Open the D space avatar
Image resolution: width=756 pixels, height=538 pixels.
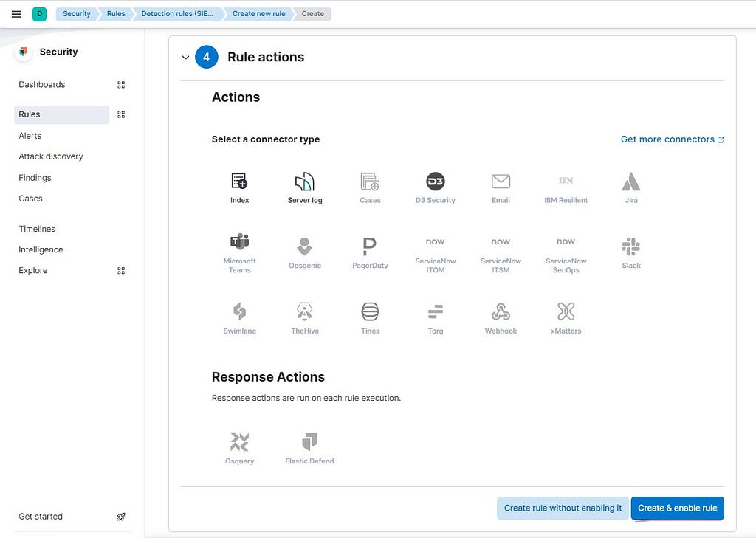(40, 14)
